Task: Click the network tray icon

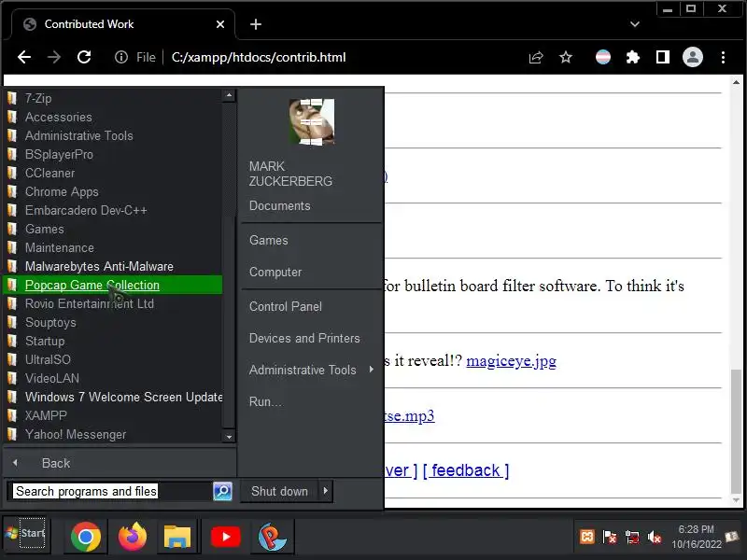Action: click(x=632, y=538)
